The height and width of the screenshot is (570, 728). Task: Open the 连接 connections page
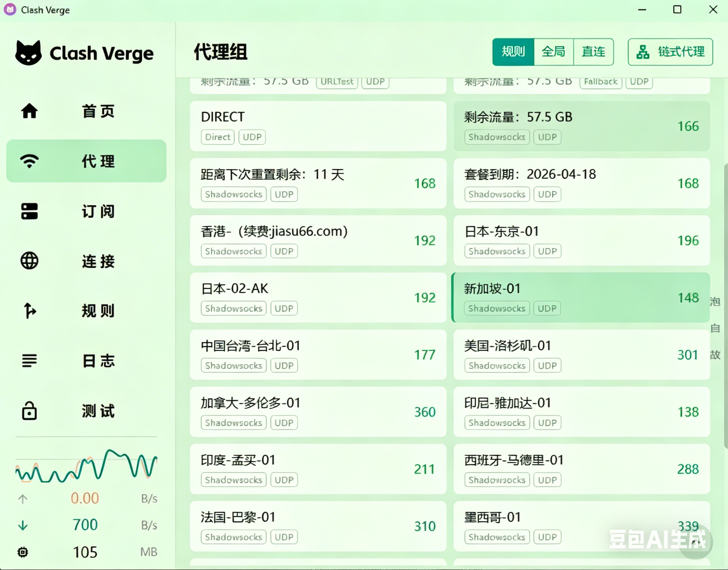[x=86, y=261]
